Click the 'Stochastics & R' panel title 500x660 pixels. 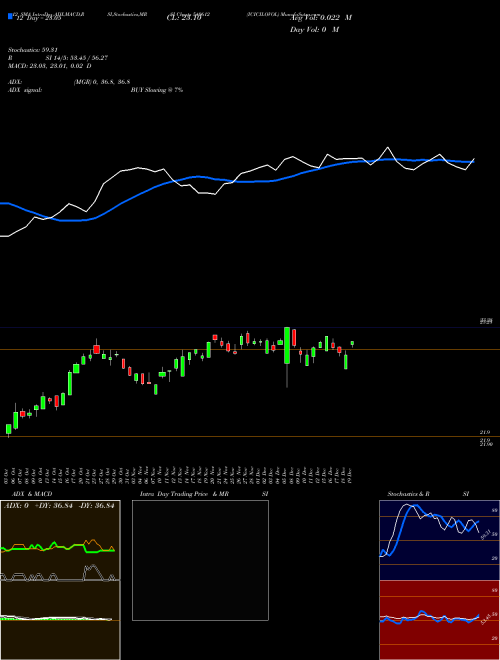click(x=408, y=494)
